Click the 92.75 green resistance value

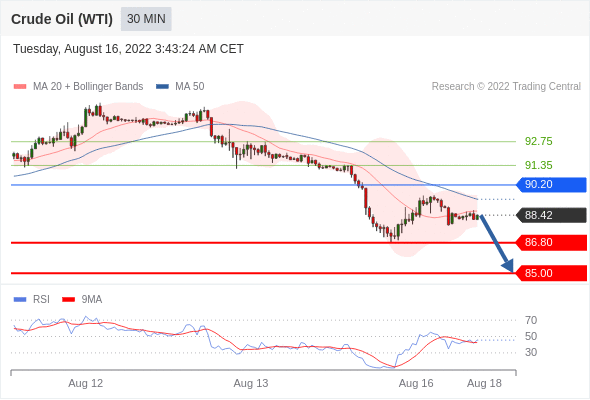tap(538, 141)
